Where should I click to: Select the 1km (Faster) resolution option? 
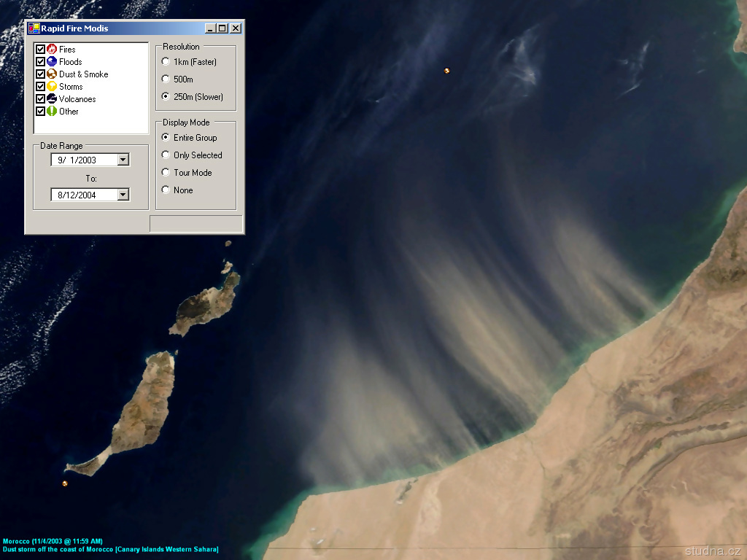tap(166, 62)
